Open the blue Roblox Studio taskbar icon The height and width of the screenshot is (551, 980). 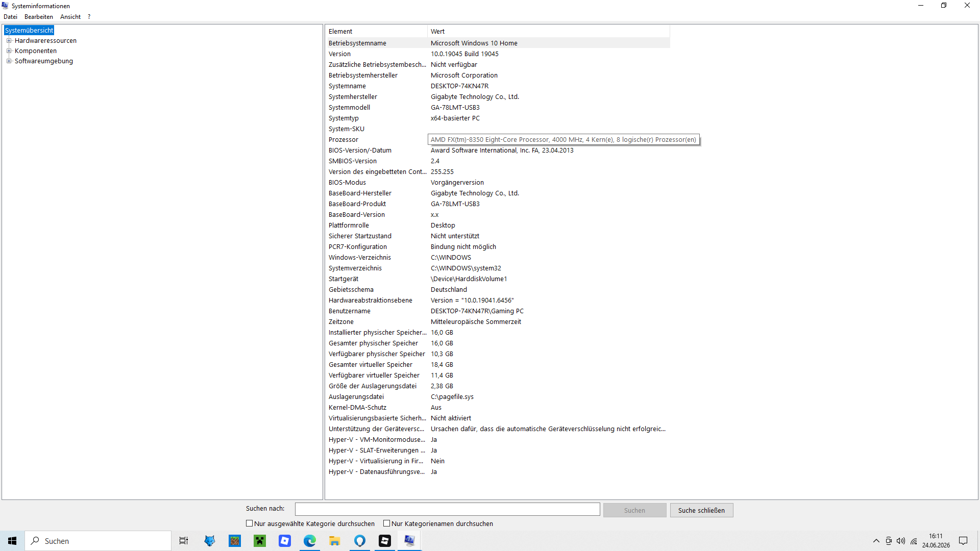point(285,541)
